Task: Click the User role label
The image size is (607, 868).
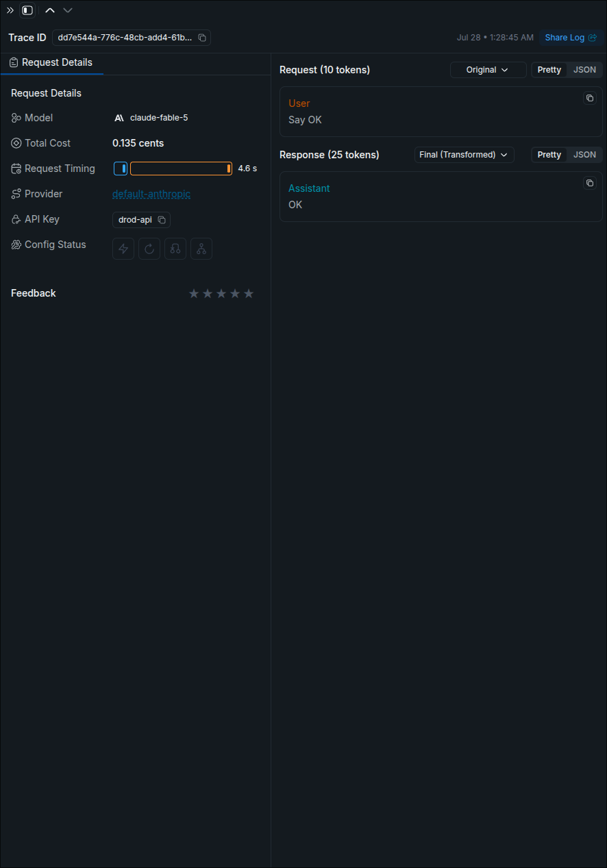Action: pyautogui.click(x=299, y=103)
